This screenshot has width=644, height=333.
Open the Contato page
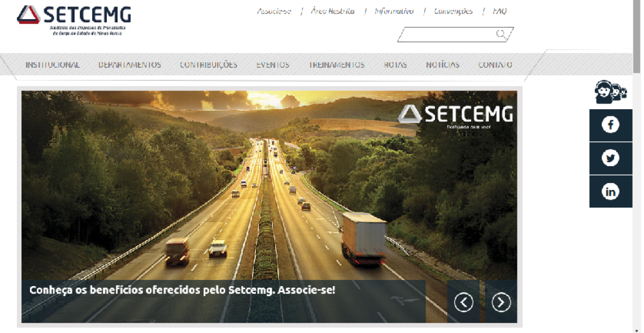coord(495,65)
